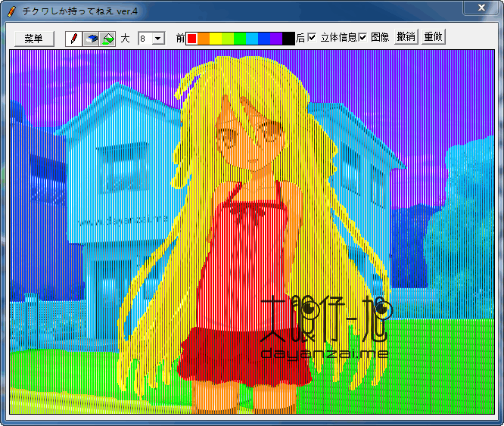Image resolution: width=504 pixels, height=426 pixels.
Task: Click the 重做 redo button
Action: pyautogui.click(x=434, y=36)
